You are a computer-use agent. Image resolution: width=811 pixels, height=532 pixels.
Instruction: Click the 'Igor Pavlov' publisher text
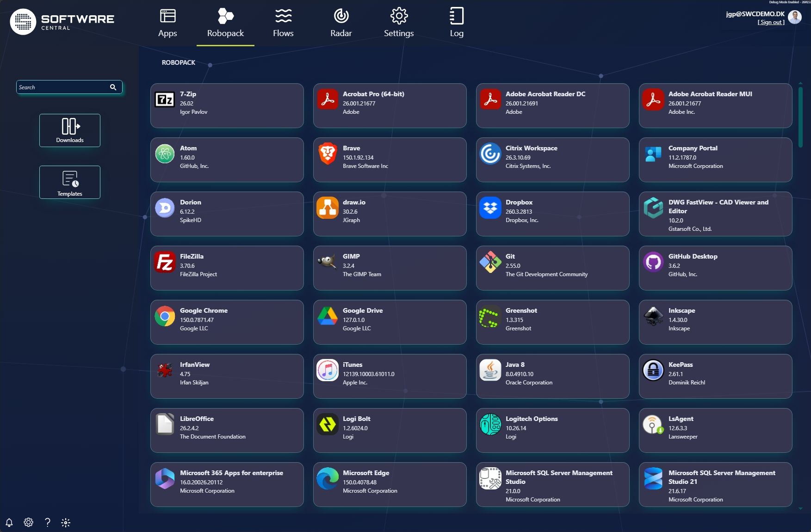click(193, 112)
